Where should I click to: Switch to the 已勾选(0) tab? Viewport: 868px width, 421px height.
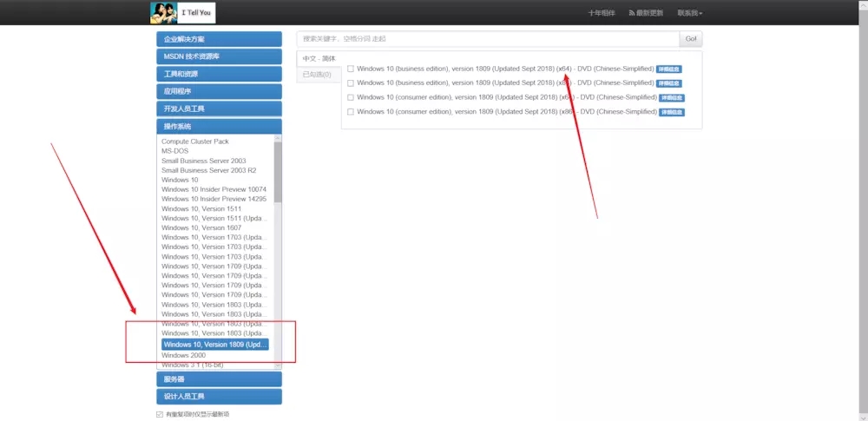317,75
